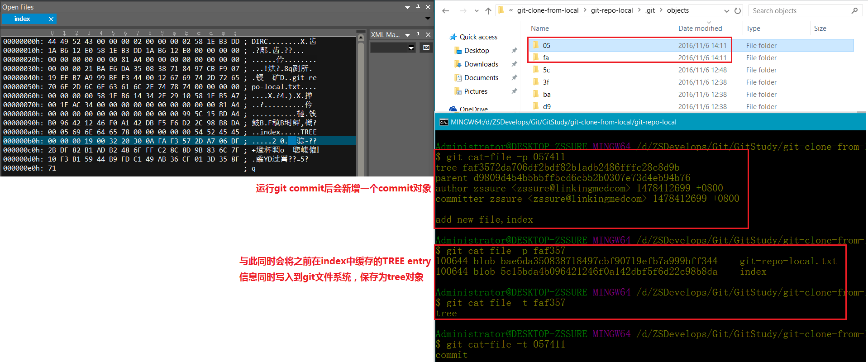This screenshot has width=868, height=362.
Task: Click the Downloads icon in the sidebar
Action: (458, 64)
